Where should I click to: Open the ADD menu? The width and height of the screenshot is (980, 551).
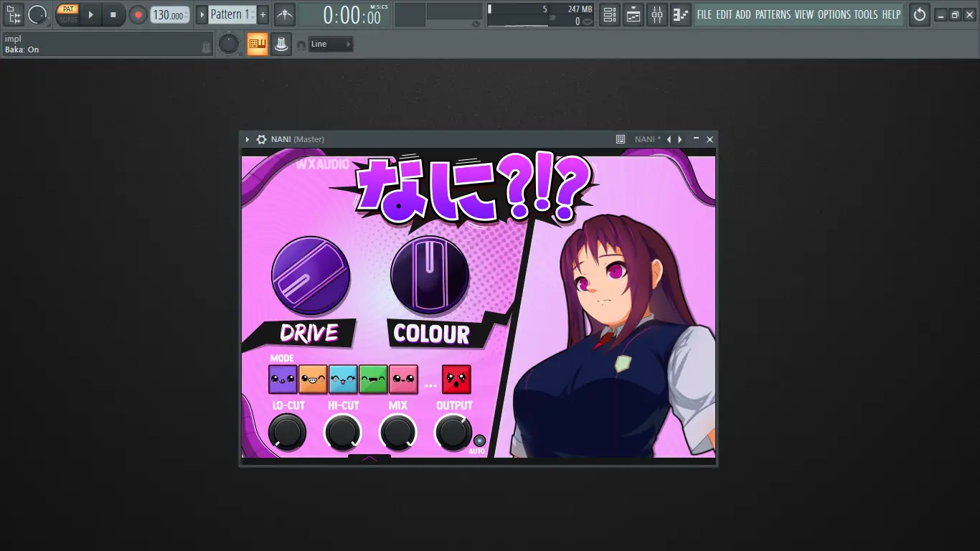(x=743, y=14)
